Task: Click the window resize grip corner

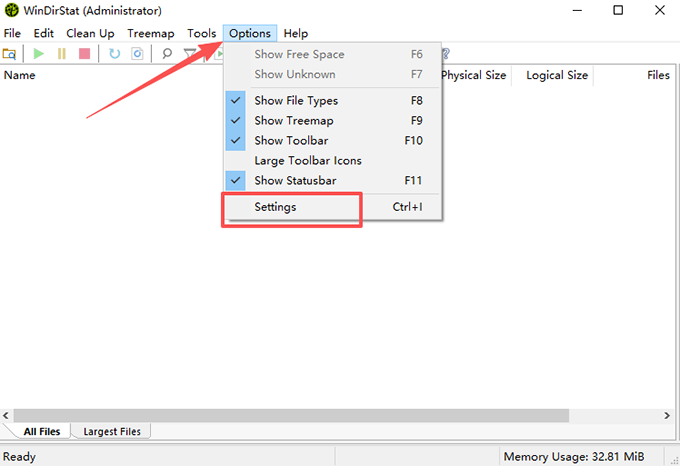Action: pyautogui.click(x=675, y=460)
